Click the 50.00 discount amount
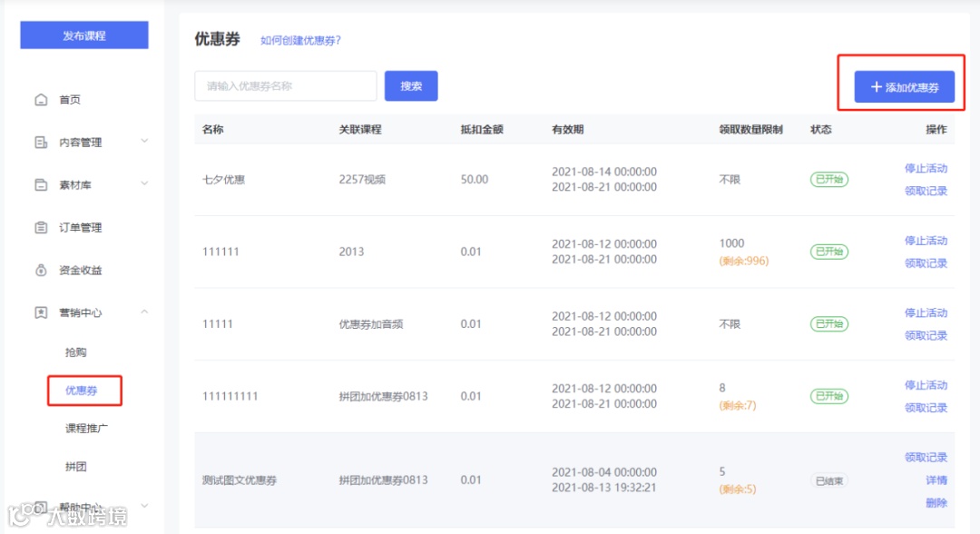This screenshot has width=980, height=534. [475, 180]
